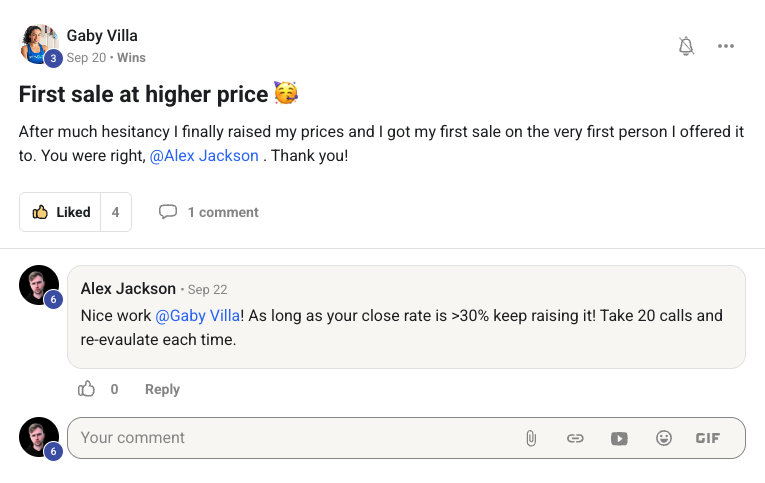The width and height of the screenshot is (765, 483).
Task: Attach a file with the paperclip icon
Action: point(531,438)
